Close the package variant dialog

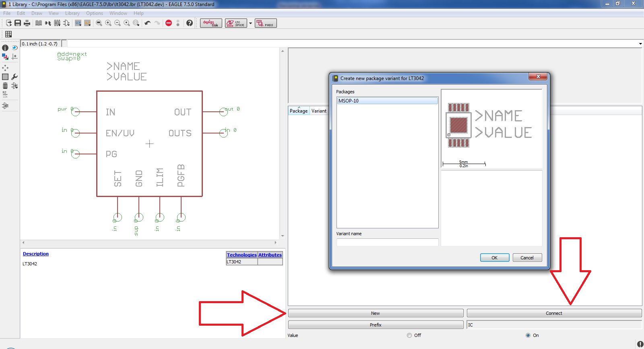538,76
